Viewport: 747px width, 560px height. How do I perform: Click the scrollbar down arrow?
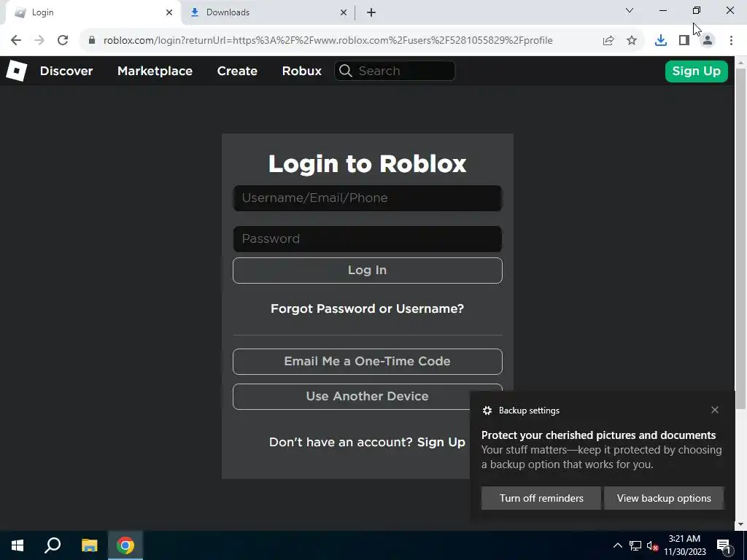(741, 524)
